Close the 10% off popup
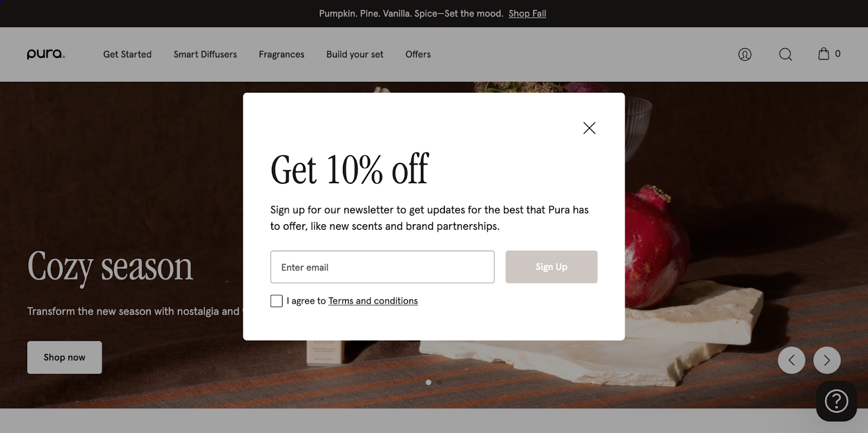This screenshot has width=868, height=433. click(589, 128)
